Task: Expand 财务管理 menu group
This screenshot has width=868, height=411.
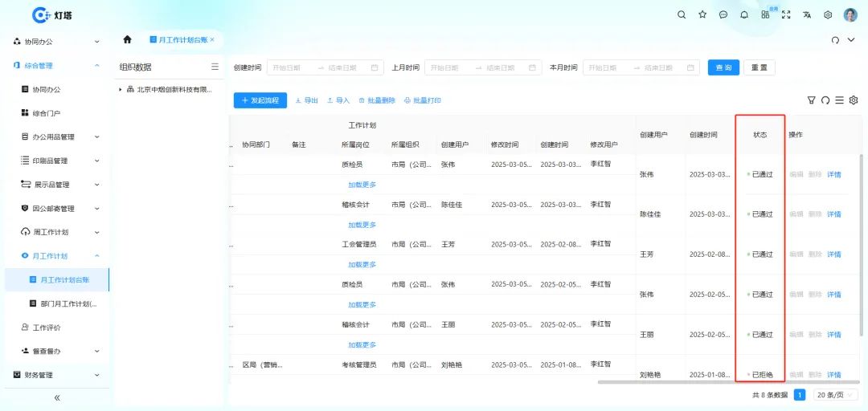Action: click(97, 375)
